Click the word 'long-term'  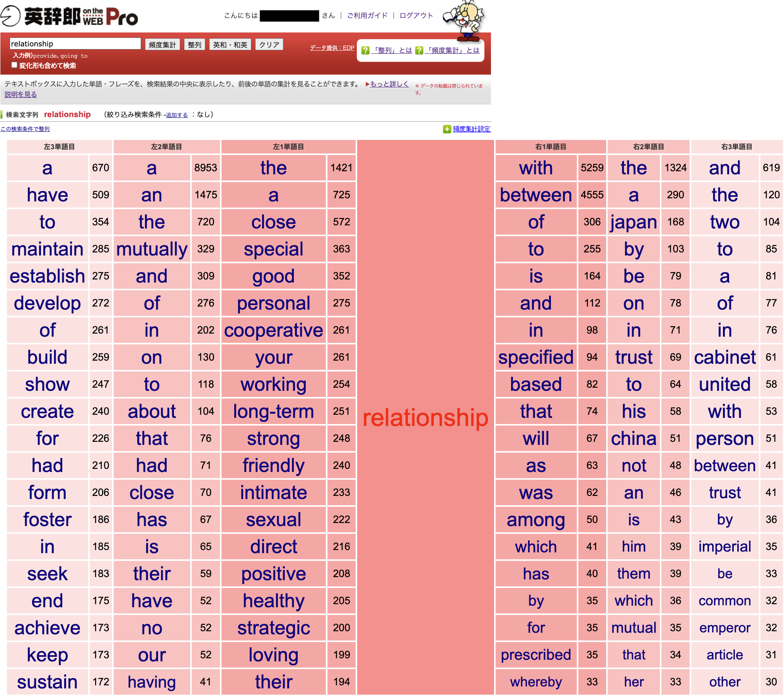274,412
